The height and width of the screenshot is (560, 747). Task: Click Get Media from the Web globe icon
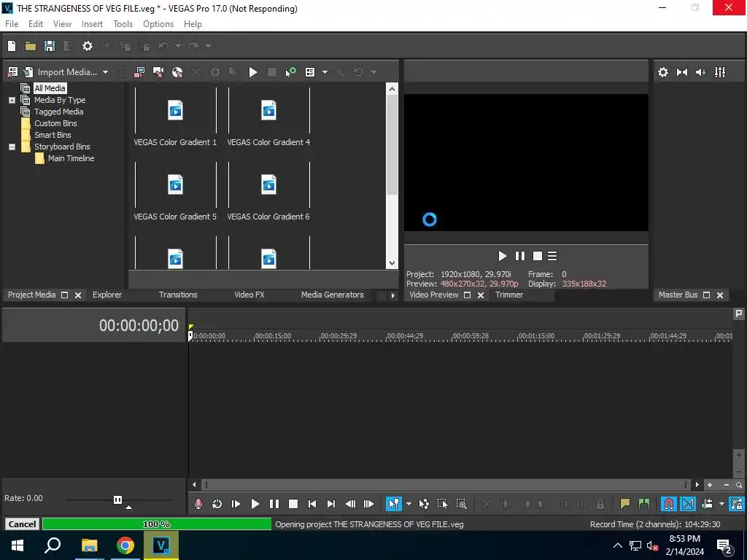[x=177, y=72]
